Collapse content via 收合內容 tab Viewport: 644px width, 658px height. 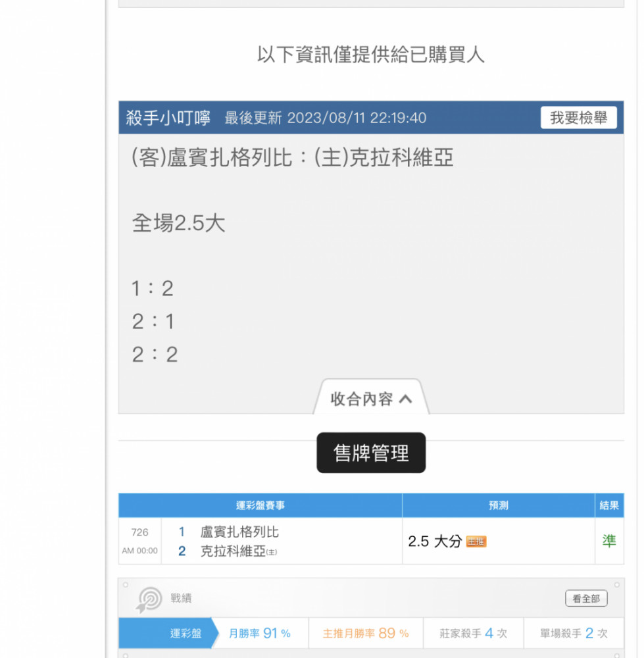pos(371,398)
